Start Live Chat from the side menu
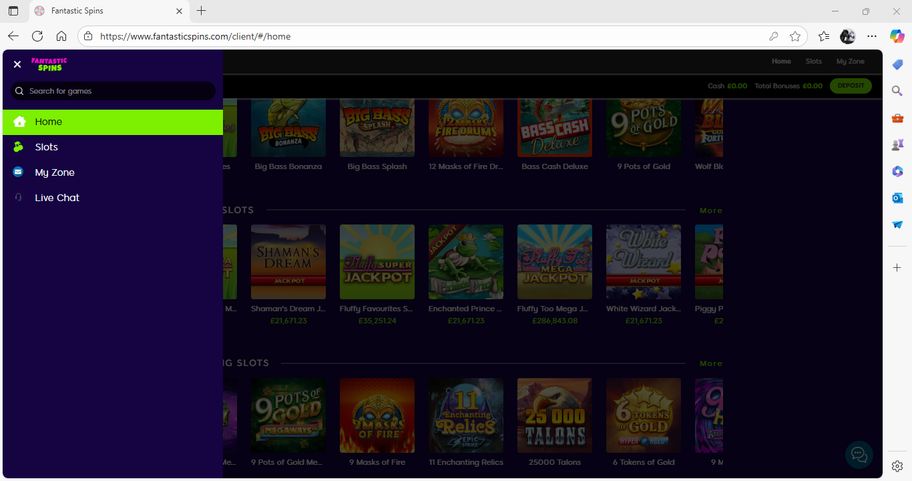The width and height of the screenshot is (912, 481). pyautogui.click(x=113, y=198)
